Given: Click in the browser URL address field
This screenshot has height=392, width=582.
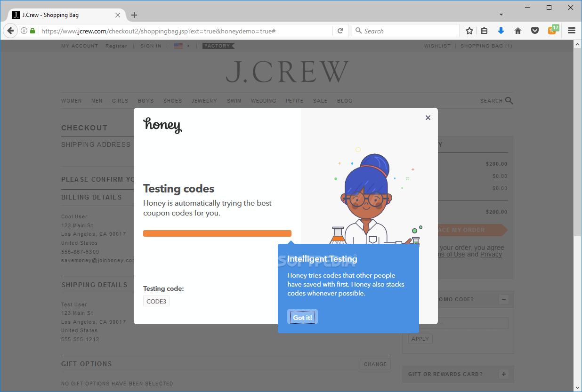Looking at the screenshot, I should click(186, 31).
